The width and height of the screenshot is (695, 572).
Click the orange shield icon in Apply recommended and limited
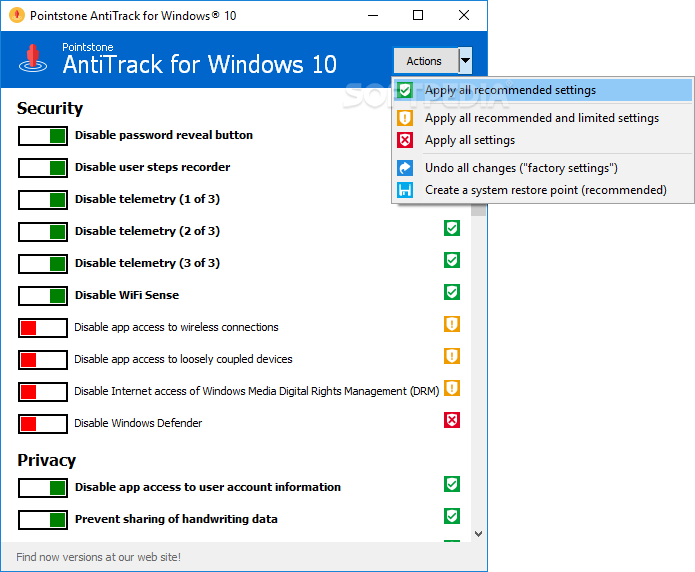pos(405,118)
